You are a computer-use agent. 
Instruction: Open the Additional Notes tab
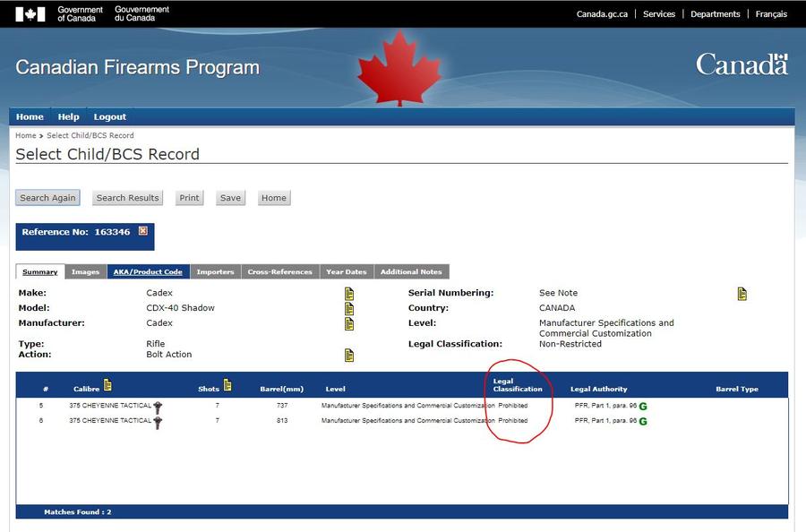[x=411, y=272]
